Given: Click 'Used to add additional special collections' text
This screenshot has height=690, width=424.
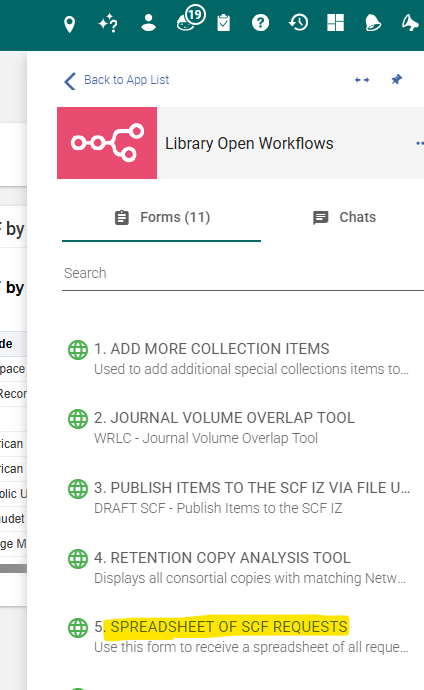Looking at the screenshot, I should coord(251,369).
